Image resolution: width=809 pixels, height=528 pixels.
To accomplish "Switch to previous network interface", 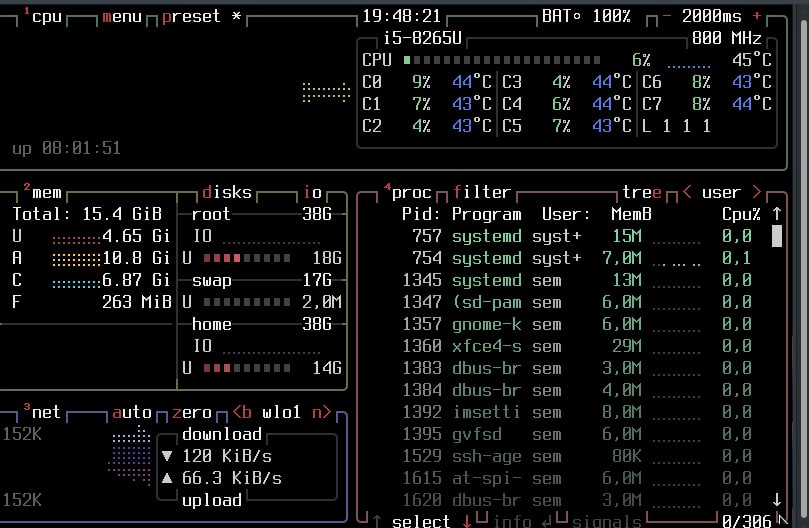I will [x=242, y=412].
